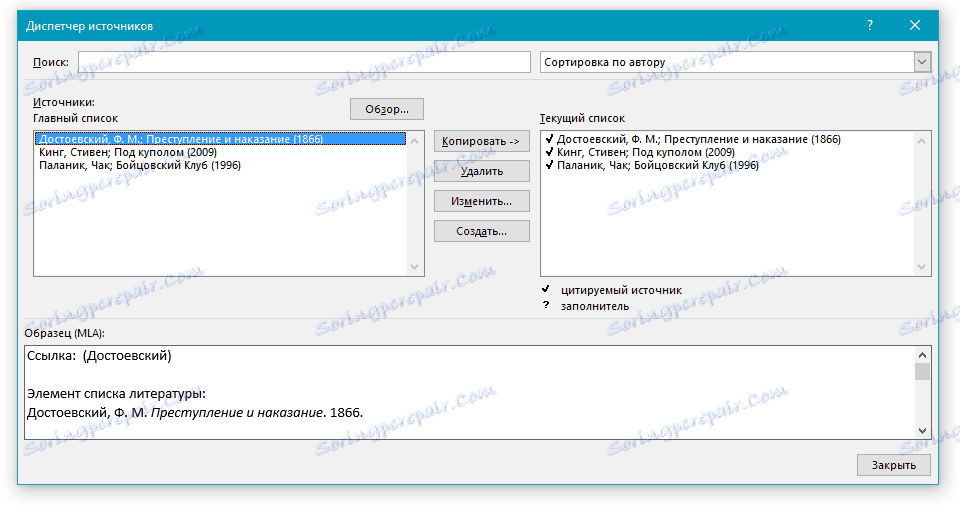Screen dimensions: 960x507
Task: Click the Текущий список label
Action: point(582,118)
